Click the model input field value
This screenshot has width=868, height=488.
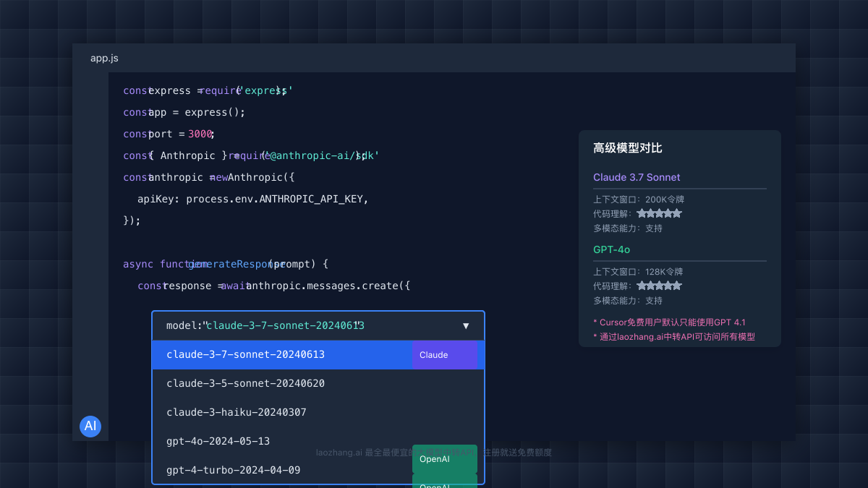(x=285, y=326)
